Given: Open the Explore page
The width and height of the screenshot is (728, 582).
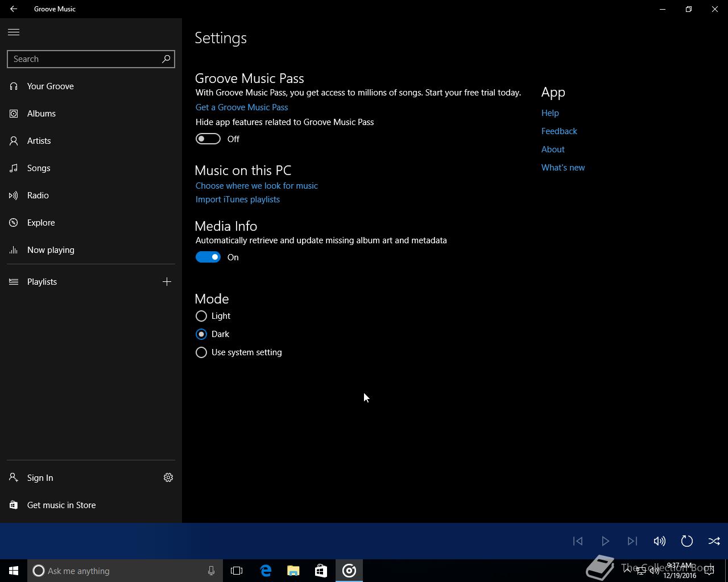Looking at the screenshot, I should pos(91,223).
